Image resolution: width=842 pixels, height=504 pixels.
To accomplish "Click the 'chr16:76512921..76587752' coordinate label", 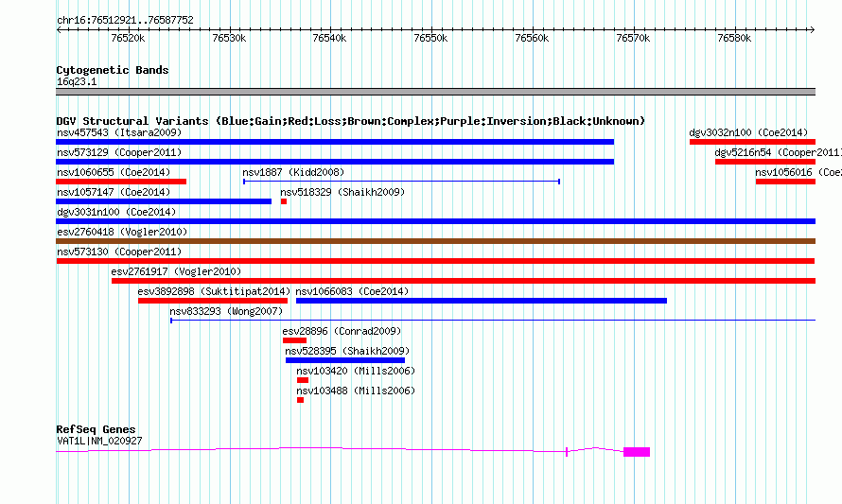I will pyautogui.click(x=125, y=21).
